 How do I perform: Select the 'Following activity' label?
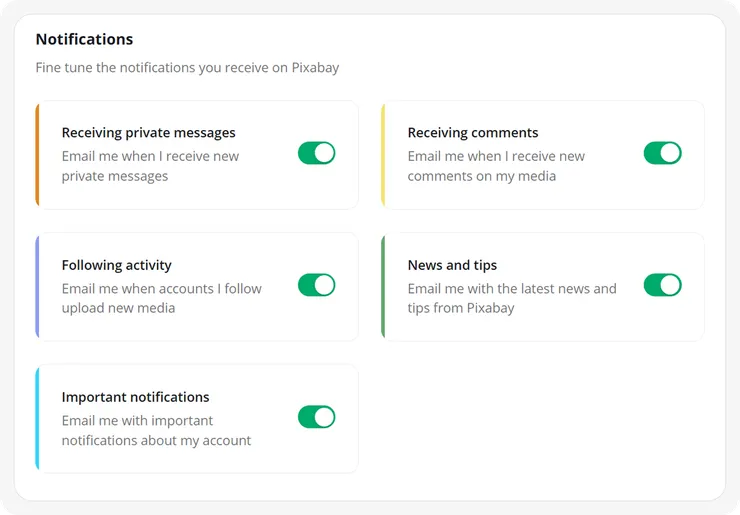point(116,265)
